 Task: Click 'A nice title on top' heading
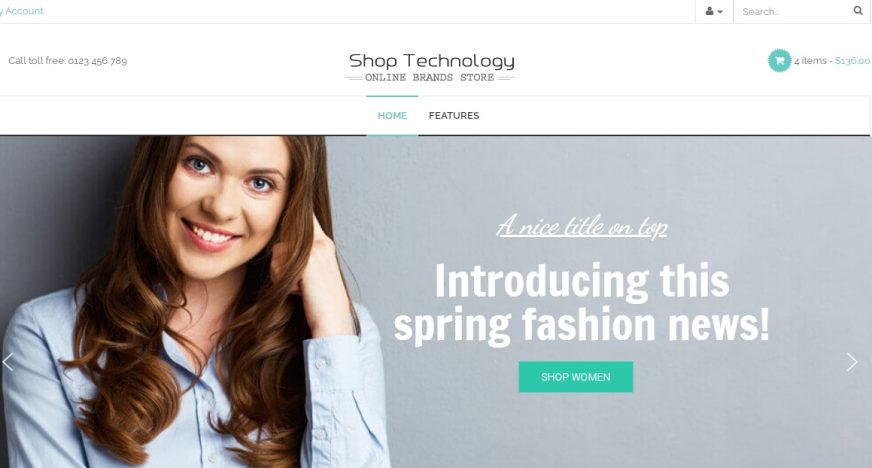pos(582,226)
